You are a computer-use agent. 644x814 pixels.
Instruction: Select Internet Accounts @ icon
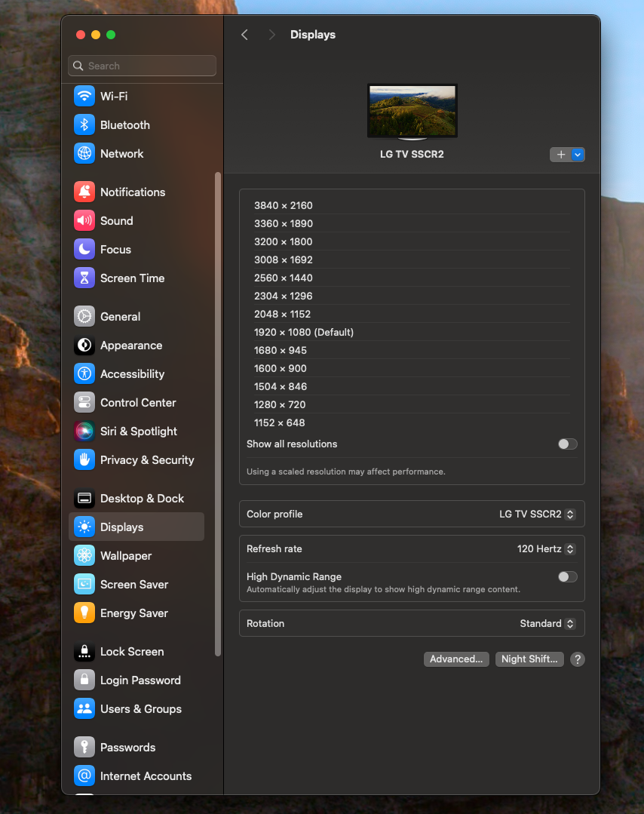click(x=84, y=776)
